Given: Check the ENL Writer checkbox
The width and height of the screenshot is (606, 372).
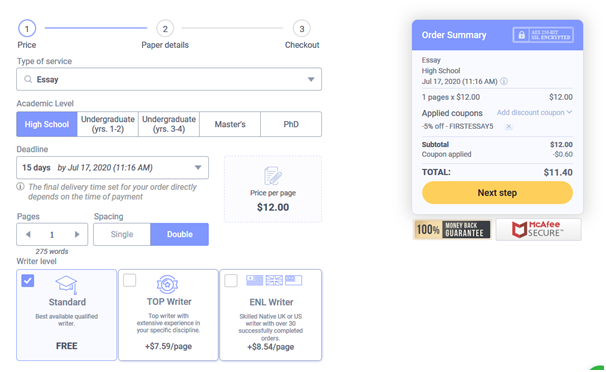Looking at the screenshot, I should (x=231, y=280).
